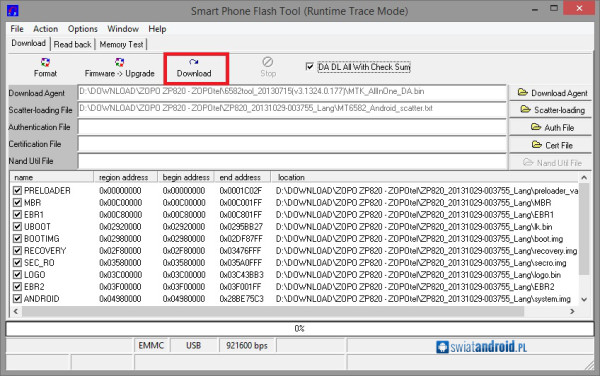Image resolution: width=600 pixels, height=376 pixels.
Task: Open the Help menu
Action: pyautogui.click(x=157, y=29)
